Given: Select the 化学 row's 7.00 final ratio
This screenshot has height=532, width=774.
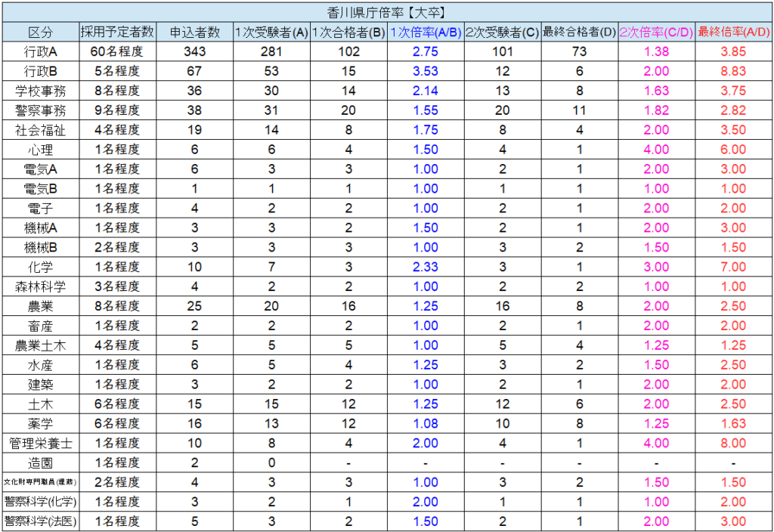Looking at the screenshot, I should pos(733,267).
